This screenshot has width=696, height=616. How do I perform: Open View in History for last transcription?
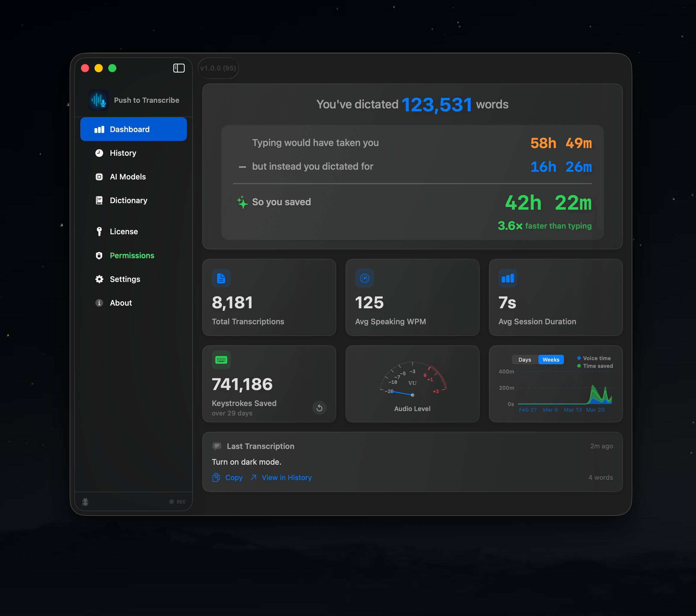pyautogui.click(x=286, y=477)
